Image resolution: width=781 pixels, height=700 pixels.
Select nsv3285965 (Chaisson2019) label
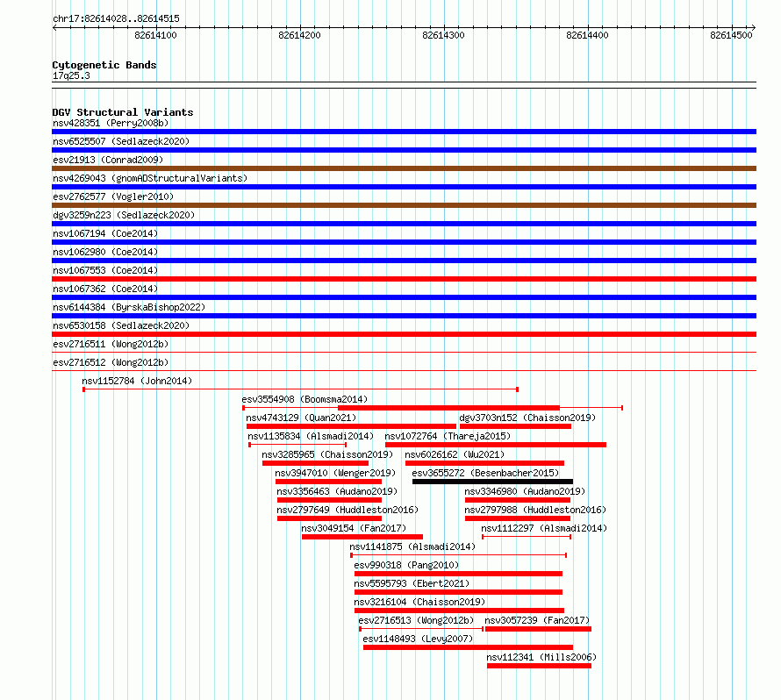[327, 454]
